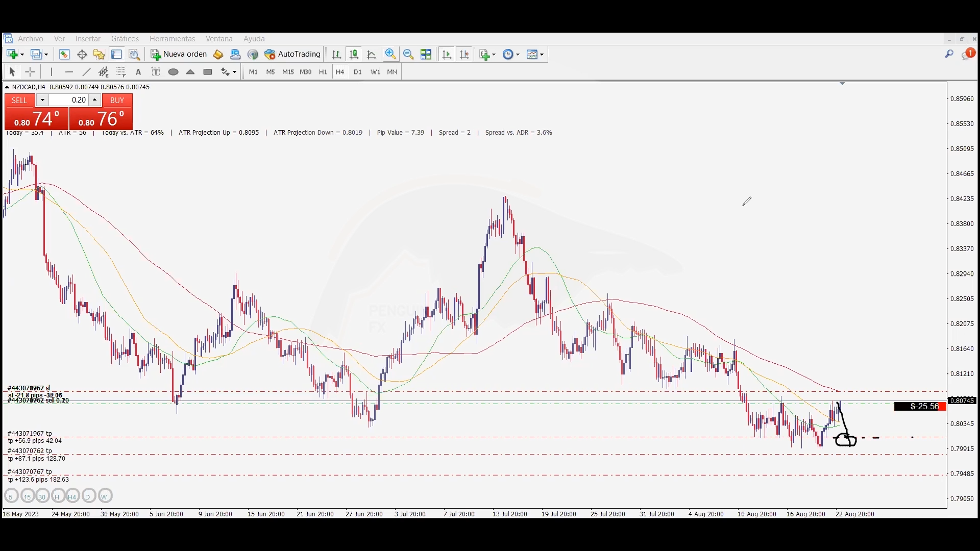Open the indicators list icon
The image size is (980, 551).
(x=485, y=54)
